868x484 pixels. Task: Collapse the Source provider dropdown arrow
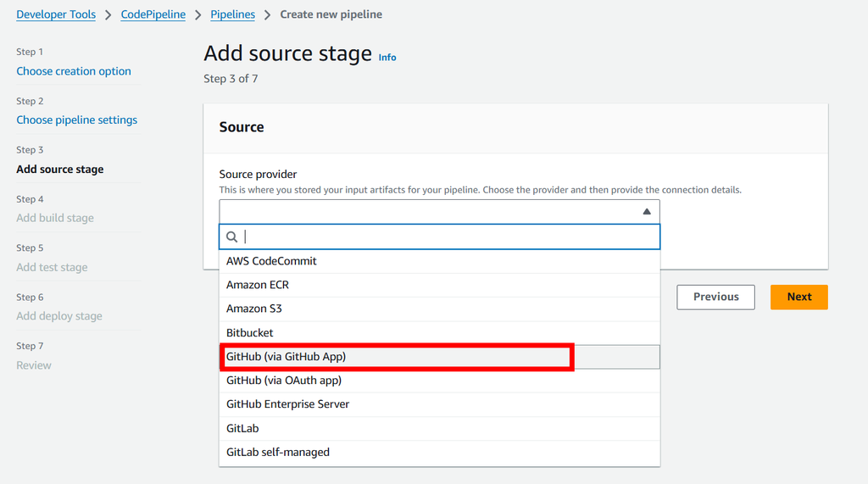[647, 212]
